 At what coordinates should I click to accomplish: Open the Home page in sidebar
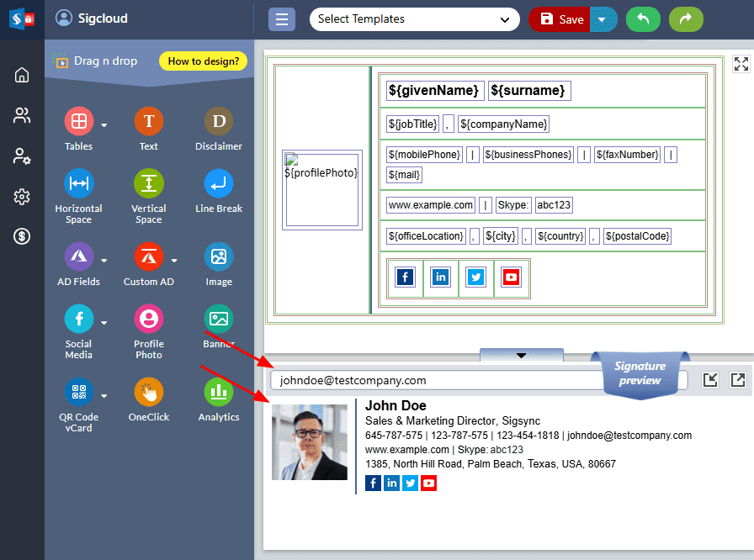pos(22,75)
